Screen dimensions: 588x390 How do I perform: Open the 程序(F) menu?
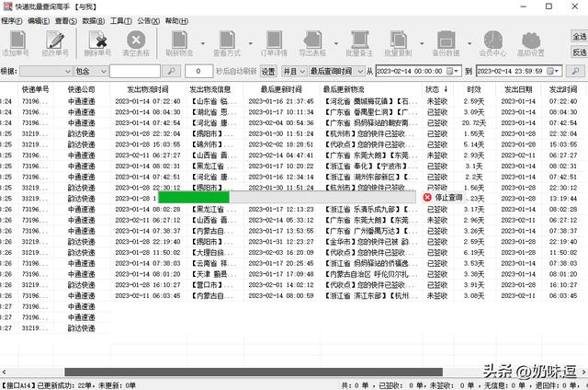(x=12, y=21)
